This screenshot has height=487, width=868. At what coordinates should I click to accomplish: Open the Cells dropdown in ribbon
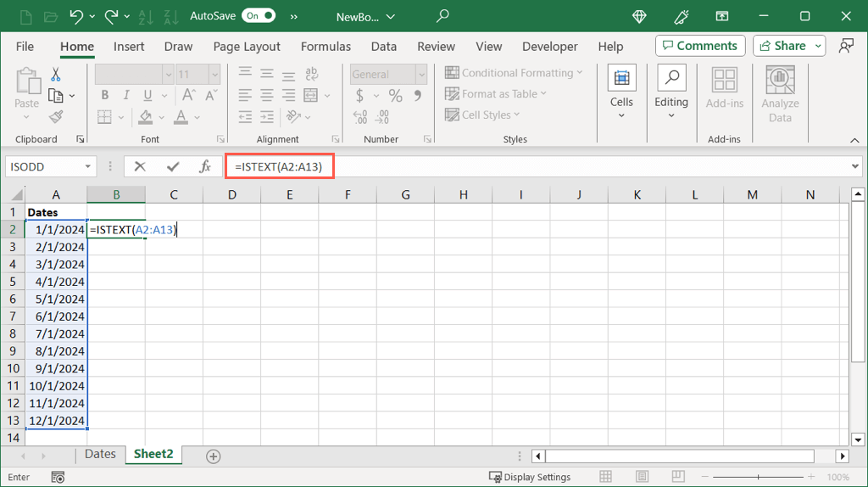tap(621, 93)
